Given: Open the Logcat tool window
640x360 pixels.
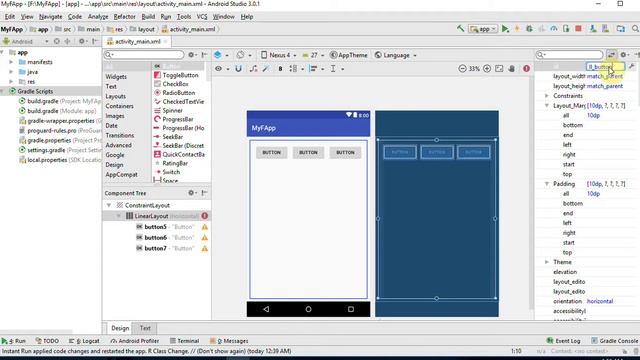Looking at the screenshot, I should [84, 341].
